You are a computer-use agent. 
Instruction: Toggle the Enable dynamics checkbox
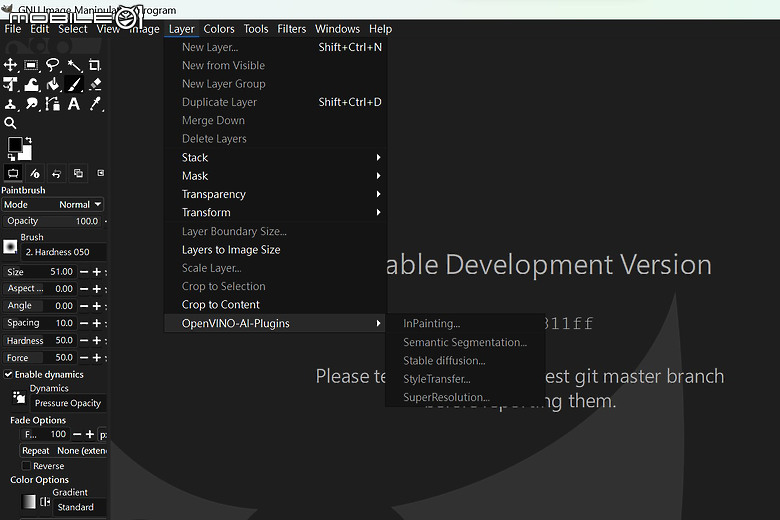[8, 374]
